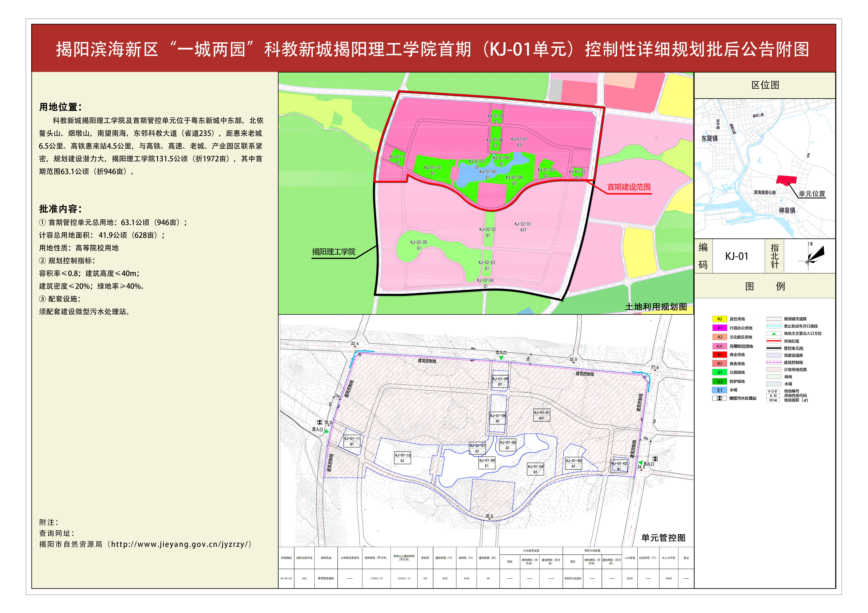Click the 微型污水处理站 table cell
The image size is (868, 613).
click(573, 579)
